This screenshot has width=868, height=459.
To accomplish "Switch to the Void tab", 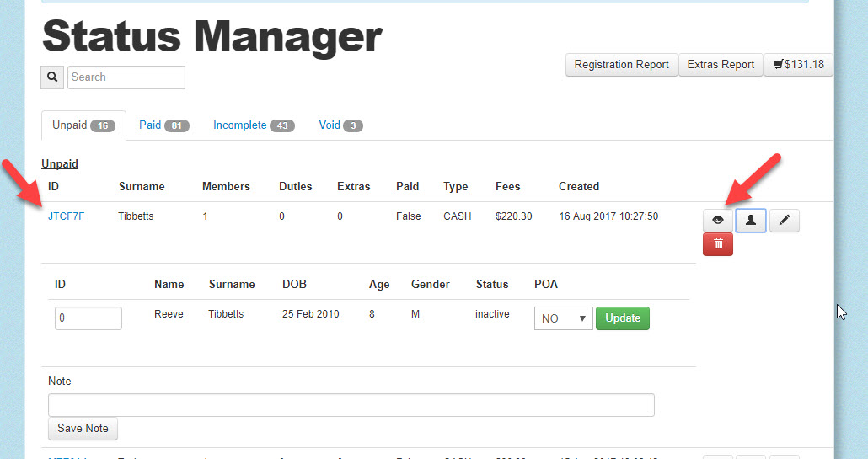I will tap(340, 125).
